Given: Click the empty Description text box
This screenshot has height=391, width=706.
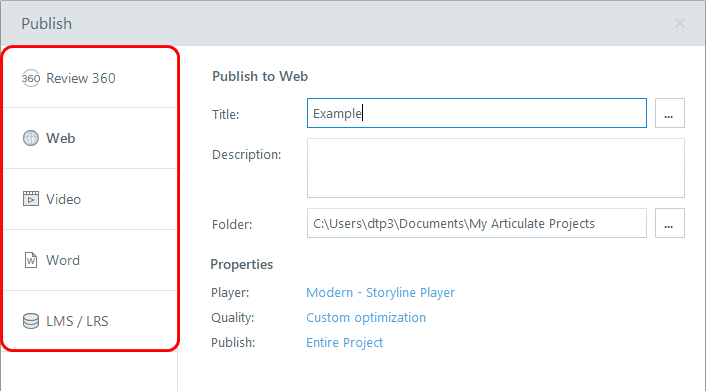Looking at the screenshot, I should (496, 168).
